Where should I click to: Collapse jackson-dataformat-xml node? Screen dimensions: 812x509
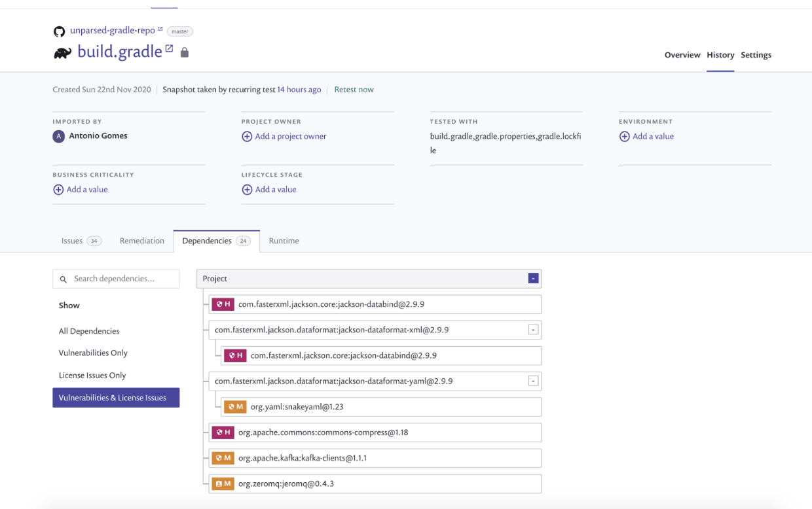533,330
